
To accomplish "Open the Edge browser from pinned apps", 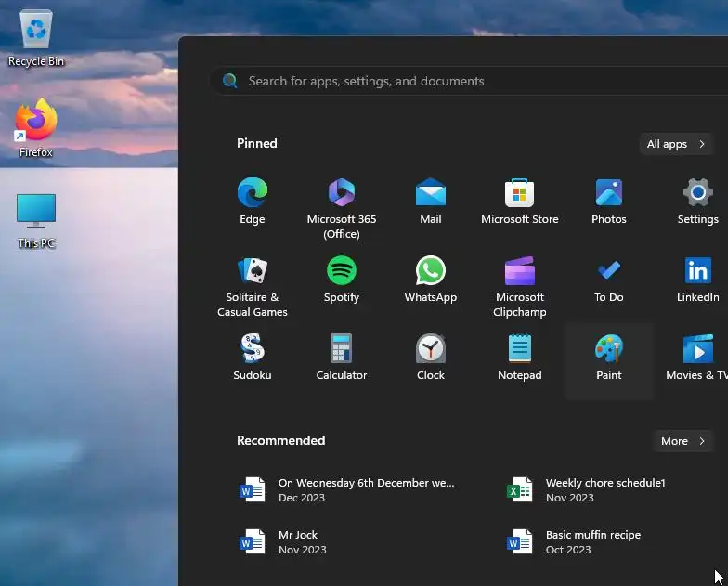I will coord(253,201).
